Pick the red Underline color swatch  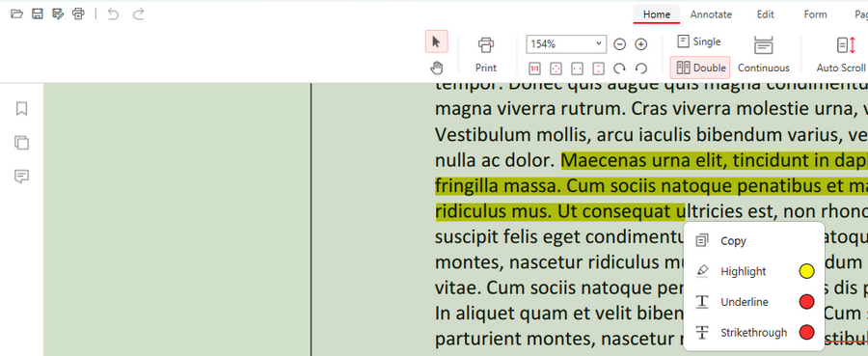806,302
